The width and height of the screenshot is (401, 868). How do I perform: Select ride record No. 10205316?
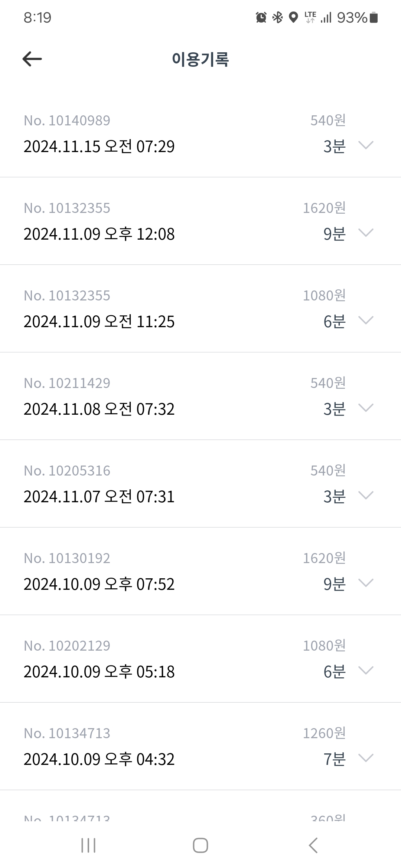coord(67,471)
